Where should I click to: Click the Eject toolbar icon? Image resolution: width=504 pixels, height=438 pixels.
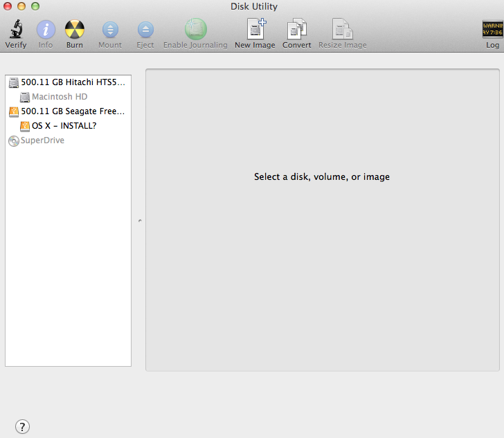145,30
